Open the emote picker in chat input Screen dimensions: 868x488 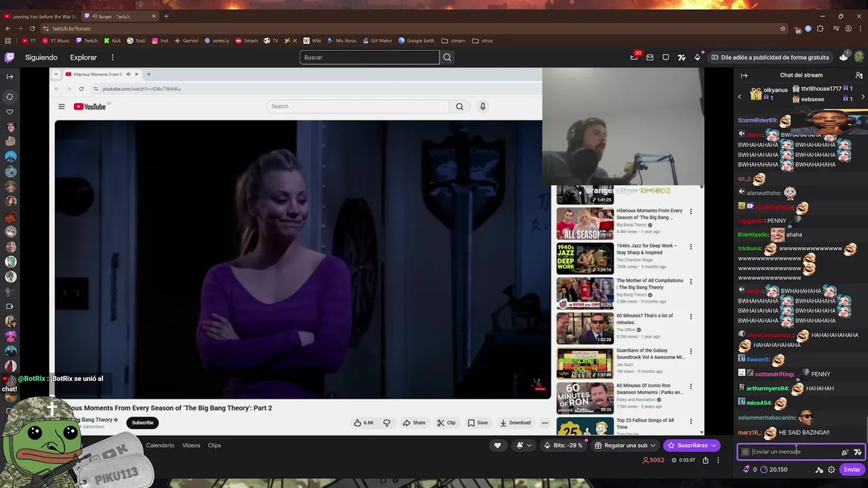coord(845,452)
